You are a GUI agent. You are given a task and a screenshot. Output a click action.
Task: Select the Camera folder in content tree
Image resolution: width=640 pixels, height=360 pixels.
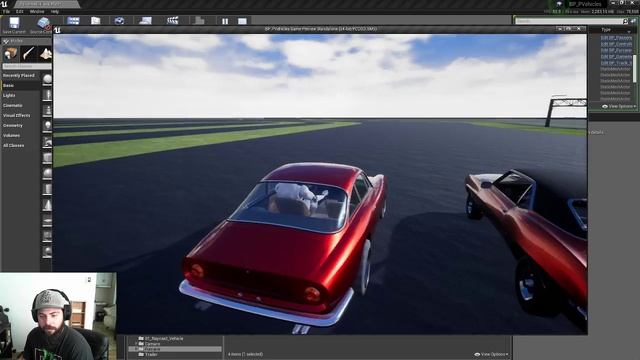(x=152, y=344)
